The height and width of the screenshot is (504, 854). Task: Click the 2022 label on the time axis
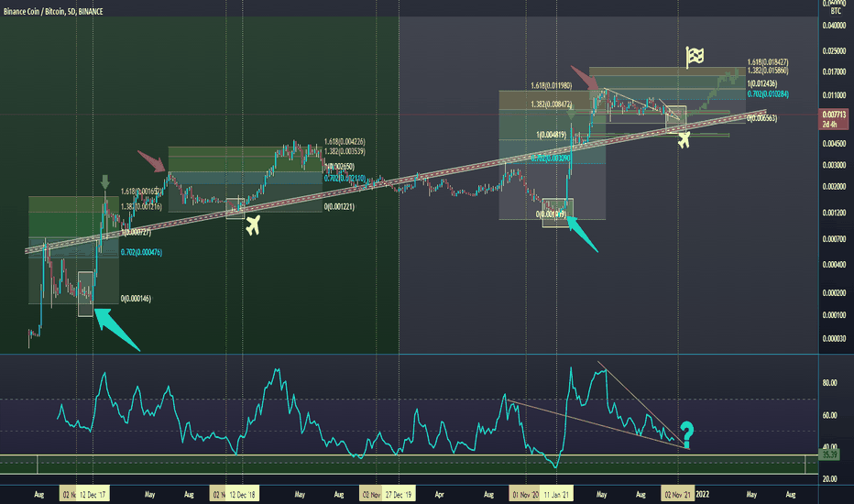pyautogui.click(x=703, y=494)
